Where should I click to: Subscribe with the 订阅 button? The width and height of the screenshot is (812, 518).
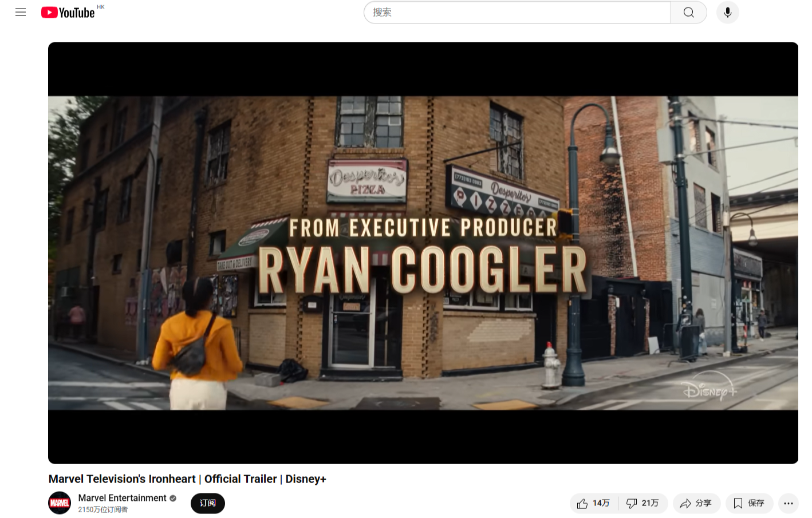coord(207,503)
